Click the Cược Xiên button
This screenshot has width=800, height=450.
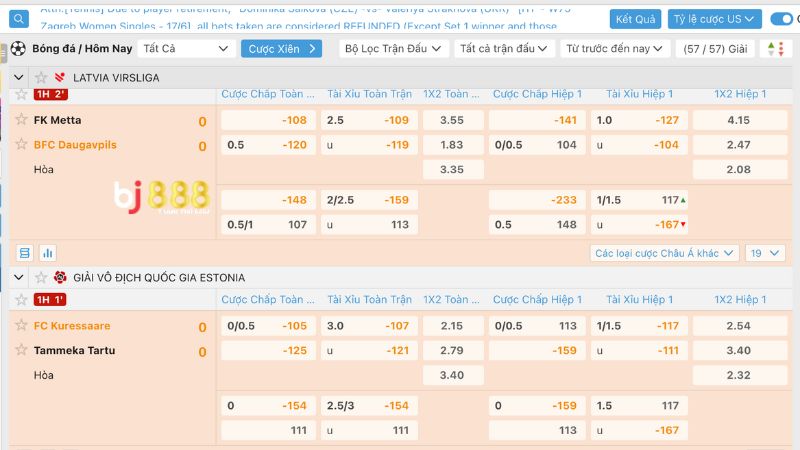(282, 49)
